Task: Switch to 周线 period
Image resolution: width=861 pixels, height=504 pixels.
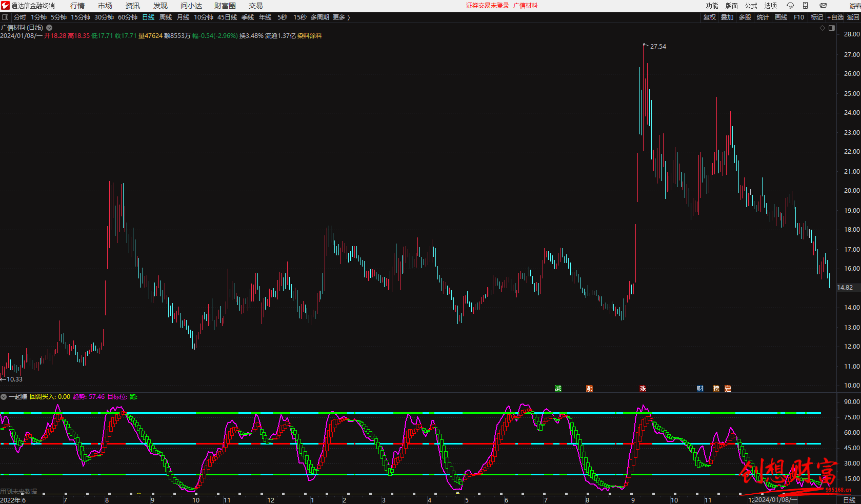Action: pos(166,17)
